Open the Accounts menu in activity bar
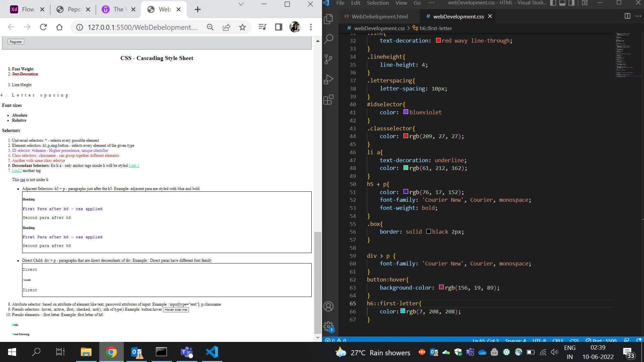This screenshot has width=644, height=362. click(329, 306)
